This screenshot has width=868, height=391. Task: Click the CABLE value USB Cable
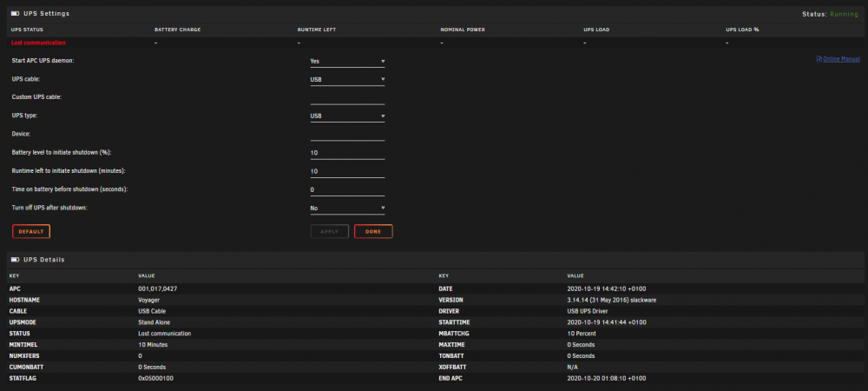152,311
